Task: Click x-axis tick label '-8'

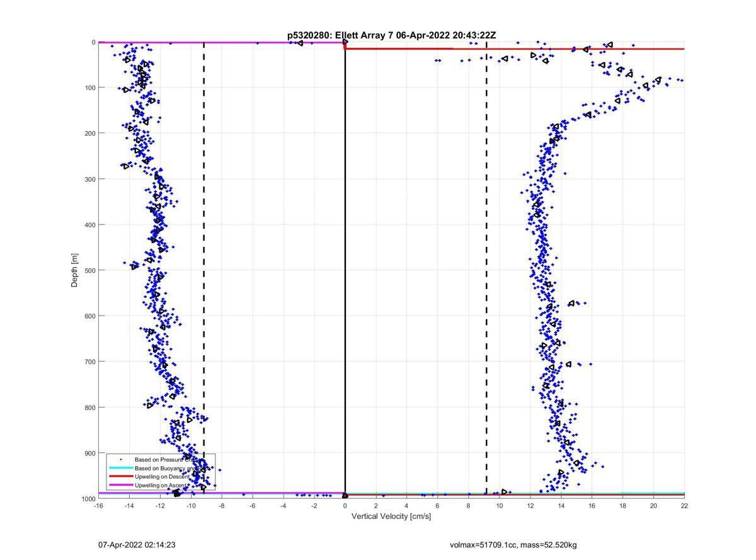Action: click(222, 505)
